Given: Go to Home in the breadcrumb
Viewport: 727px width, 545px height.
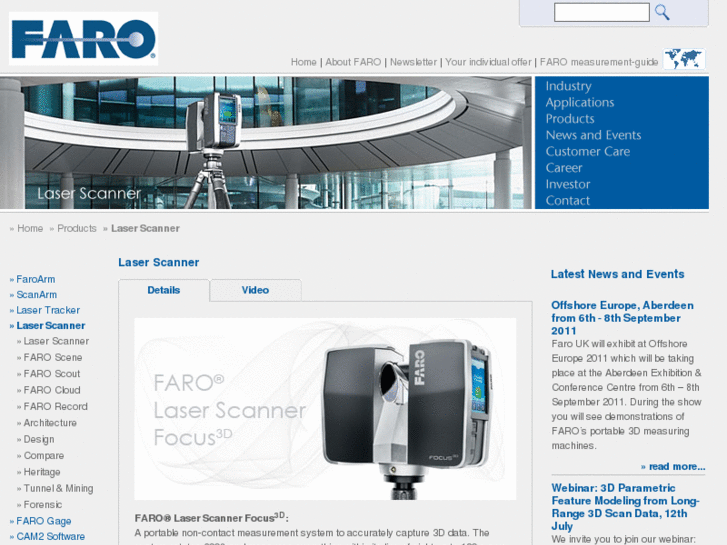Looking at the screenshot, I should (x=30, y=228).
